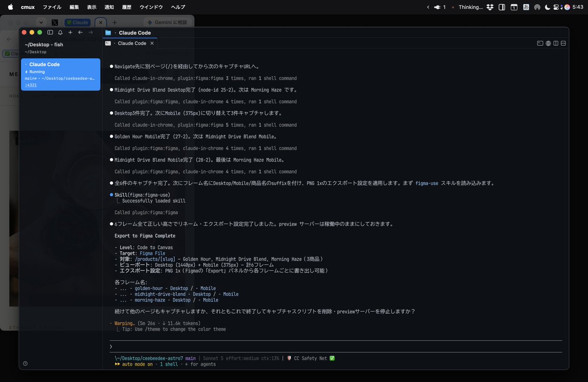Click the Skill(figma:figma-use) line

[142, 195]
